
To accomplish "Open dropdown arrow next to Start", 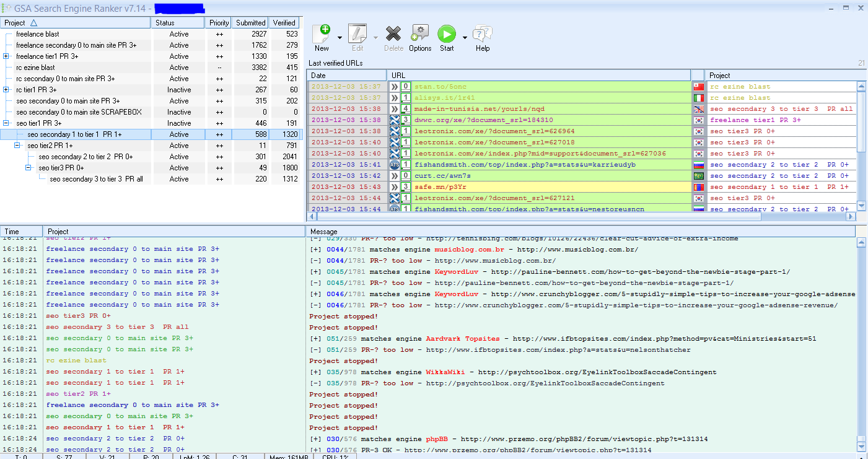I will tap(465, 38).
